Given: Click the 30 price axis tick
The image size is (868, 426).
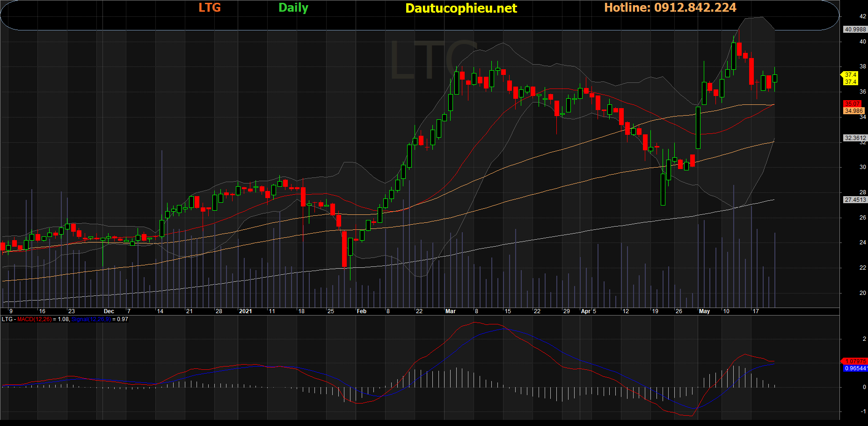Looking at the screenshot, I should [862, 167].
